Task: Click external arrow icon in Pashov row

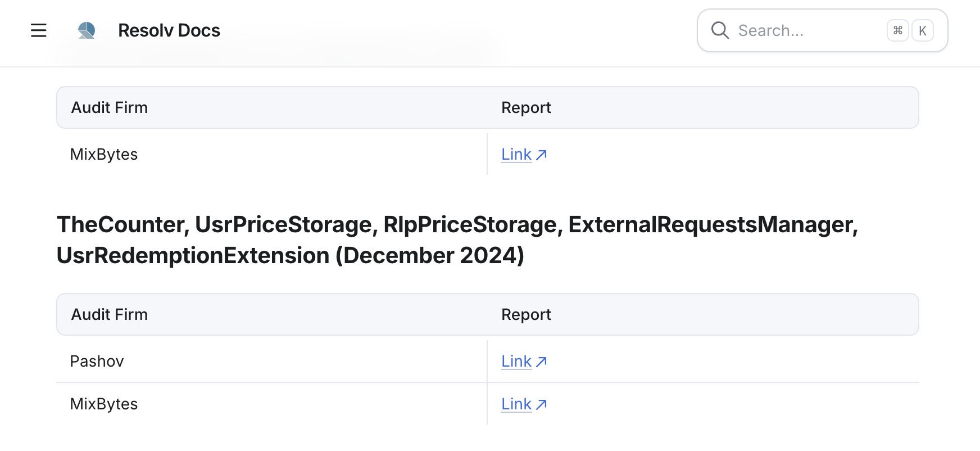Action: click(x=541, y=362)
